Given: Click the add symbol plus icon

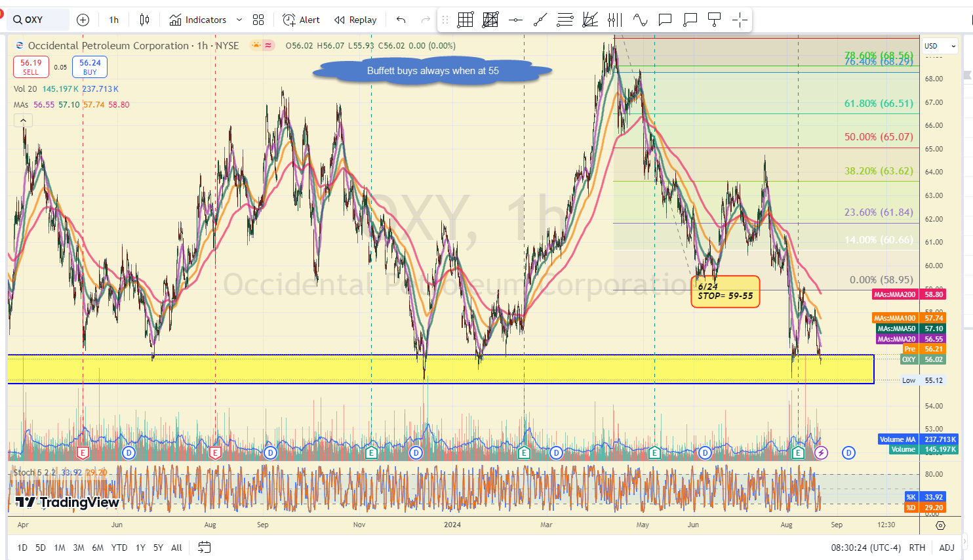Looking at the screenshot, I should coord(83,20).
